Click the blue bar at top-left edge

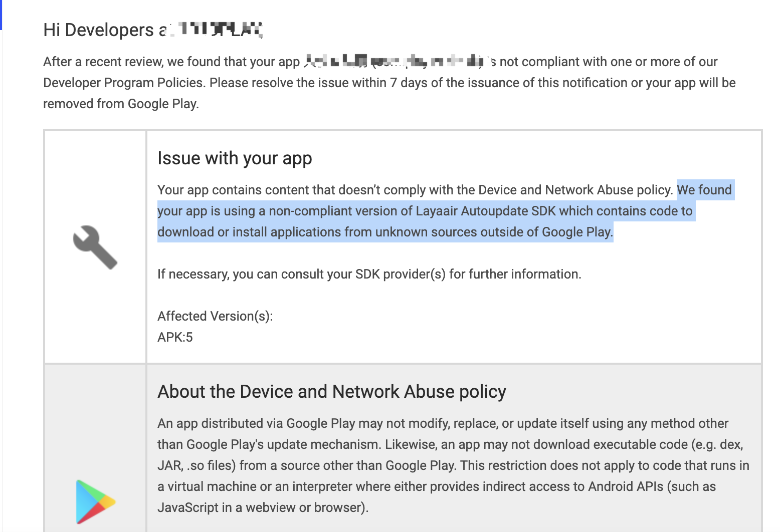click(1, 15)
